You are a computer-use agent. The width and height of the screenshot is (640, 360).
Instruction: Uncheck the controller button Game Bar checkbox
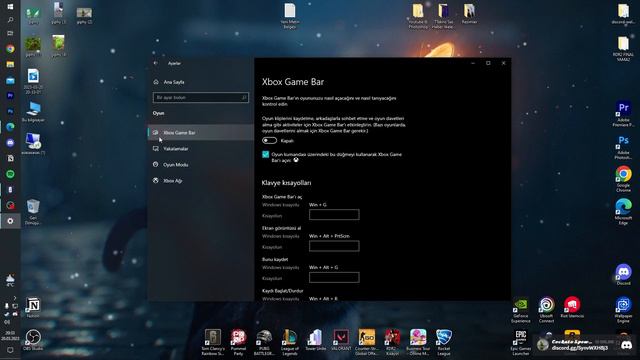pyautogui.click(x=265, y=154)
